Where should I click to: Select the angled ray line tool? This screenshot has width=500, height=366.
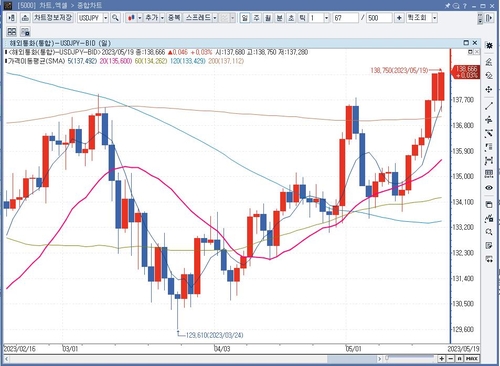[x=489, y=133]
